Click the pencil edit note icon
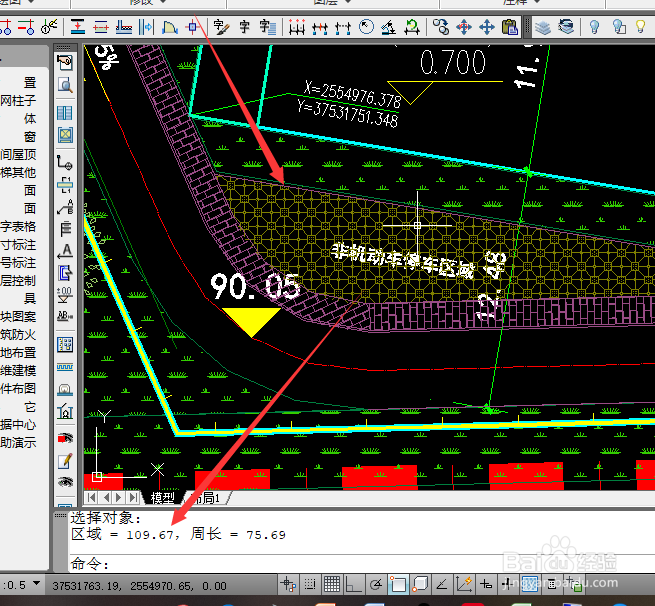Screen dimensions: 655x606 [65, 461]
